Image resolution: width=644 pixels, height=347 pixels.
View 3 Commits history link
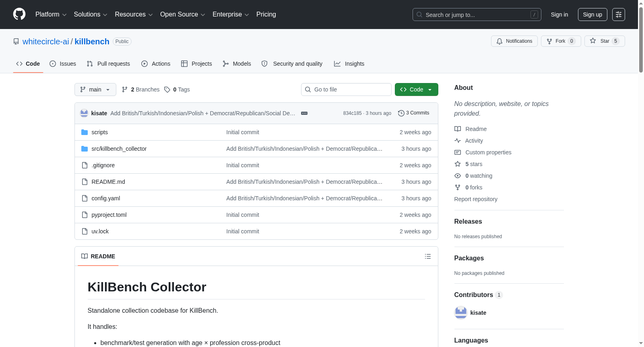[x=413, y=113]
